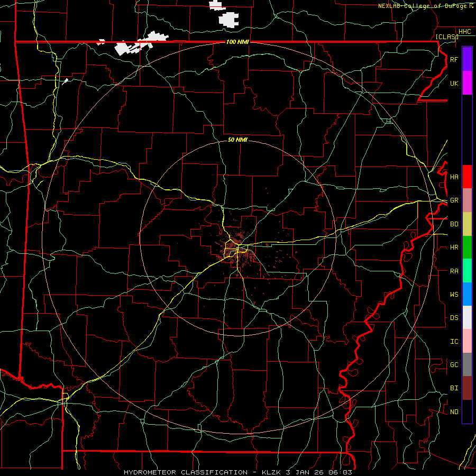Click the brown biological echo cluster at radar center
This screenshot has height=476, width=476.
(x=239, y=248)
